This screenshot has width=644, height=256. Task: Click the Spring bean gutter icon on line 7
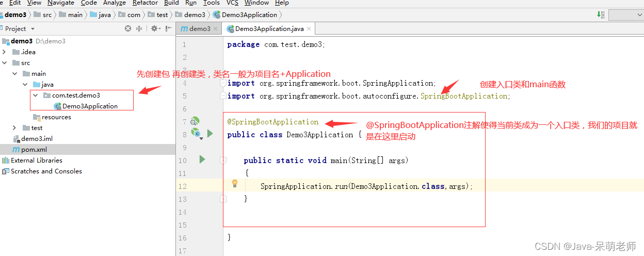pyautogui.click(x=195, y=121)
